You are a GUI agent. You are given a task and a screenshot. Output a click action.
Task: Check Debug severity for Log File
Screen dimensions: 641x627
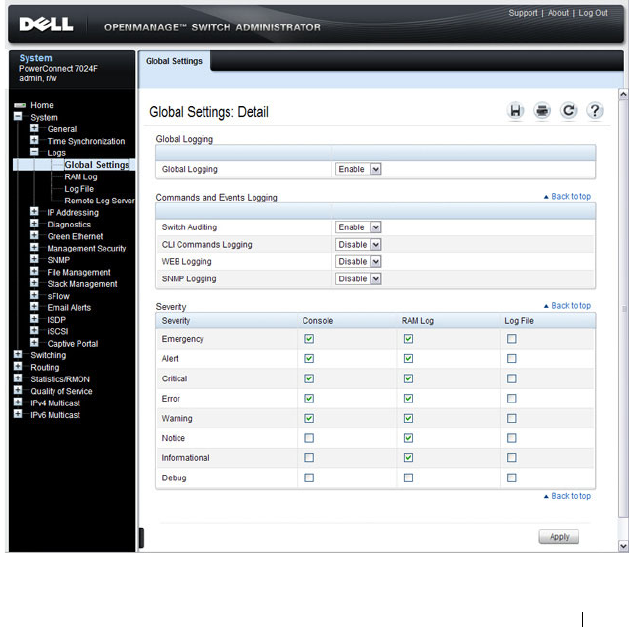pos(511,478)
